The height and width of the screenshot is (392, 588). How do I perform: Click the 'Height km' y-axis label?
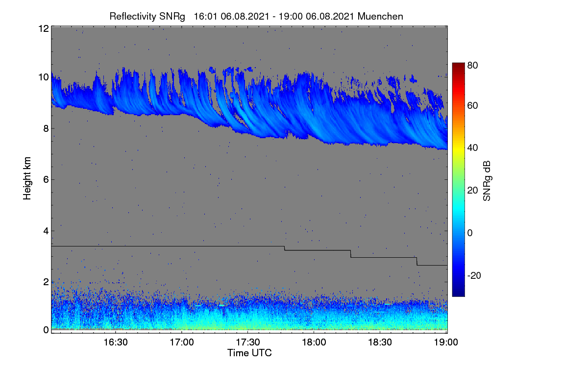click(x=27, y=179)
